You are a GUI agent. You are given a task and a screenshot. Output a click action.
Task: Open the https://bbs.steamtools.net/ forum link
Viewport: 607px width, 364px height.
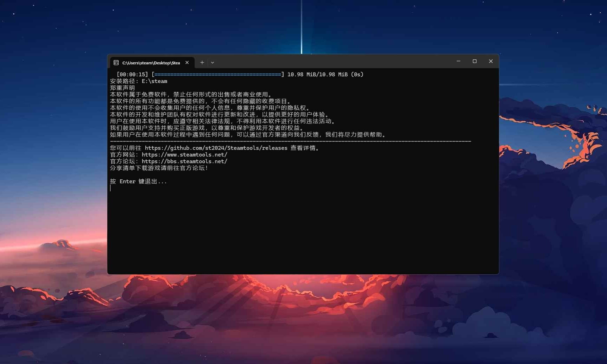tap(184, 161)
